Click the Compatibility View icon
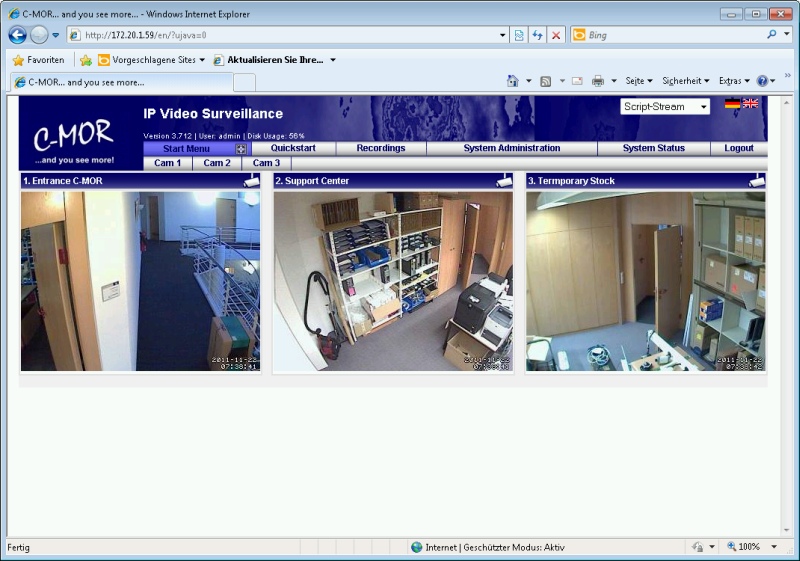This screenshot has width=800, height=561. 519,35
